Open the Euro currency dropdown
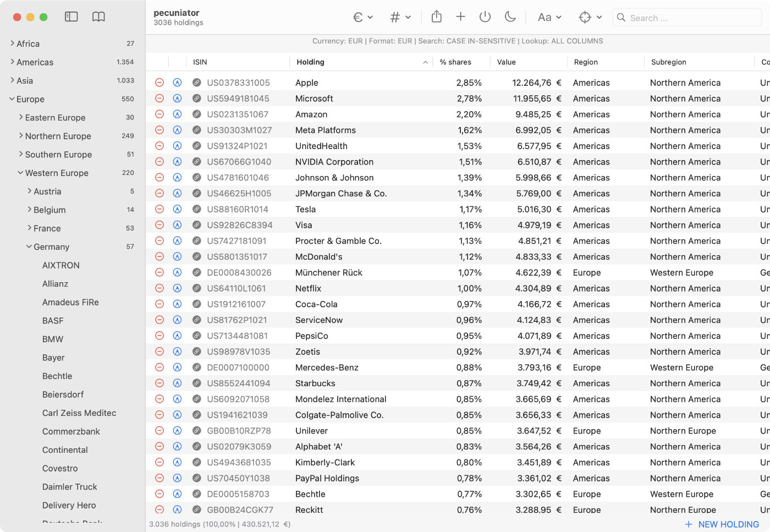The width and height of the screenshot is (770, 532). (362, 17)
